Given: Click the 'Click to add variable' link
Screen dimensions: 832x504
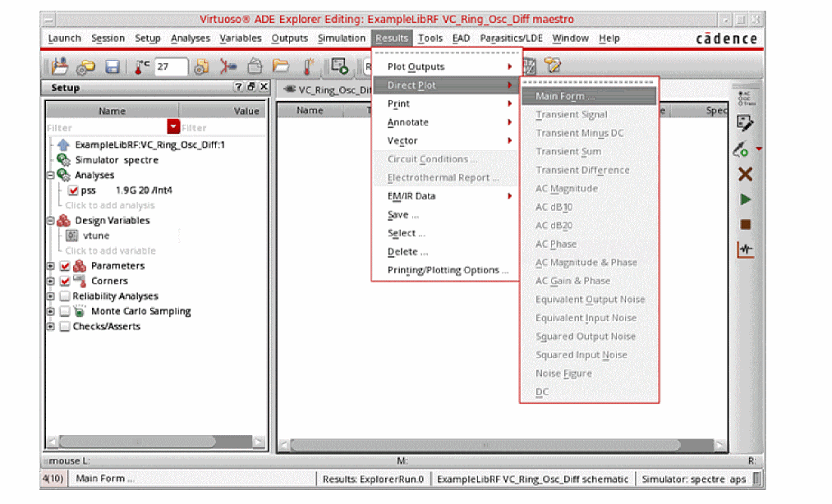Looking at the screenshot, I should [x=110, y=250].
